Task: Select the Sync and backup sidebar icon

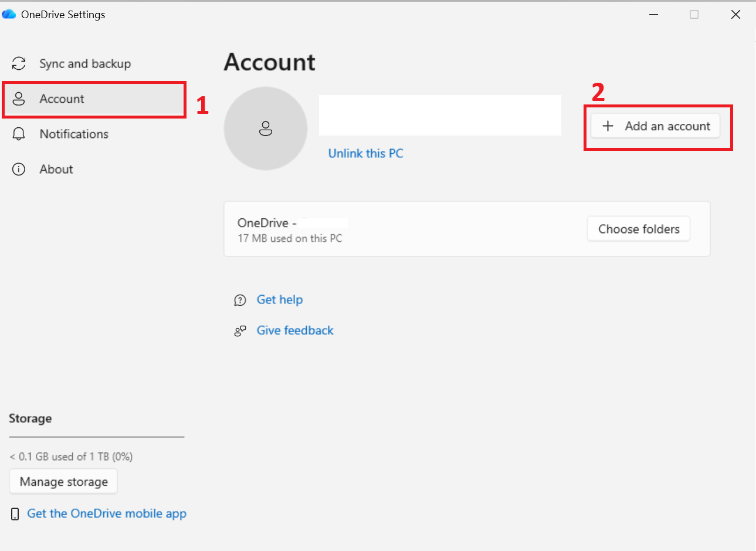Action: (x=18, y=63)
